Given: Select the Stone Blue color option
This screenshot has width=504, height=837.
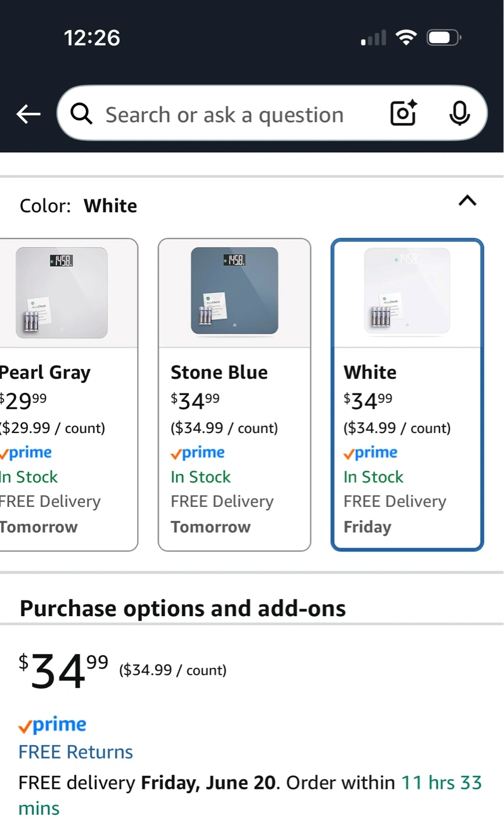Looking at the screenshot, I should pos(234,395).
